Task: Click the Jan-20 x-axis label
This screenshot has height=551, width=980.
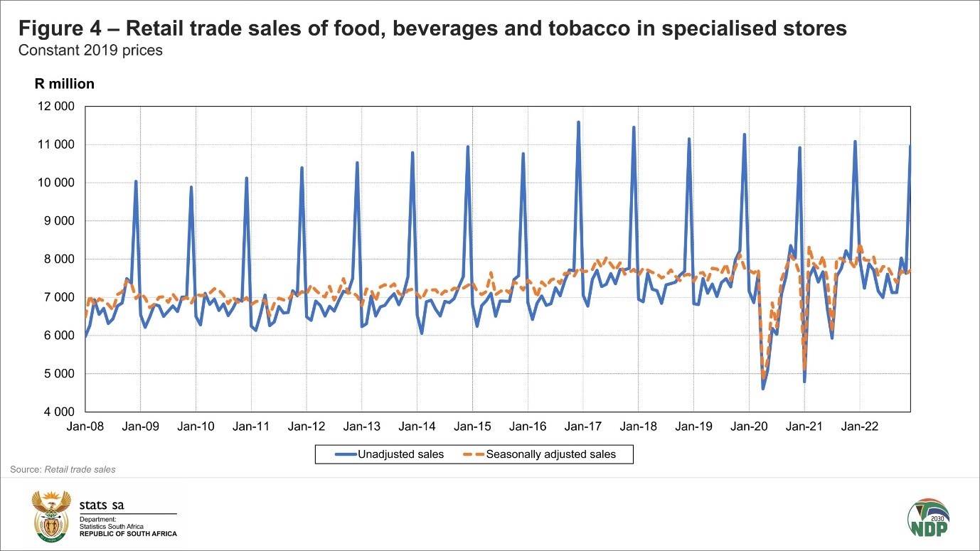Action: (x=749, y=427)
